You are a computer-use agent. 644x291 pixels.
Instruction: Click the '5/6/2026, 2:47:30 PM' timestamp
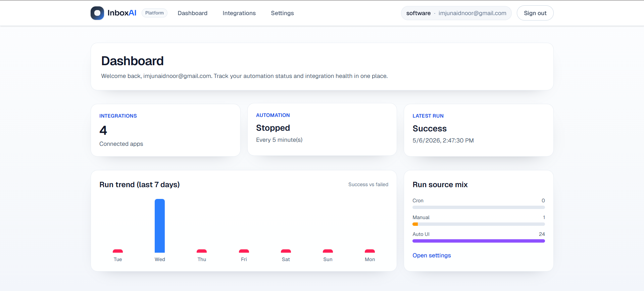pyautogui.click(x=443, y=140)
